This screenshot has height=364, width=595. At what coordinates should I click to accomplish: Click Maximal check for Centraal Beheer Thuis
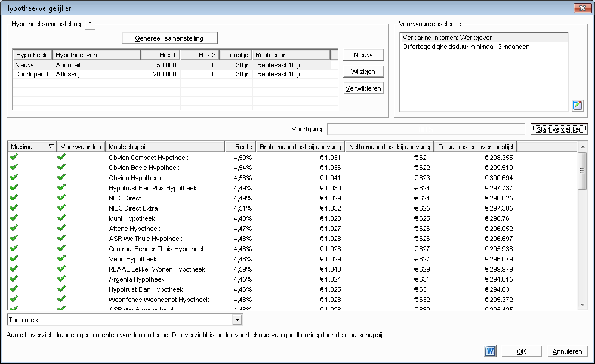tap(14, 248)
